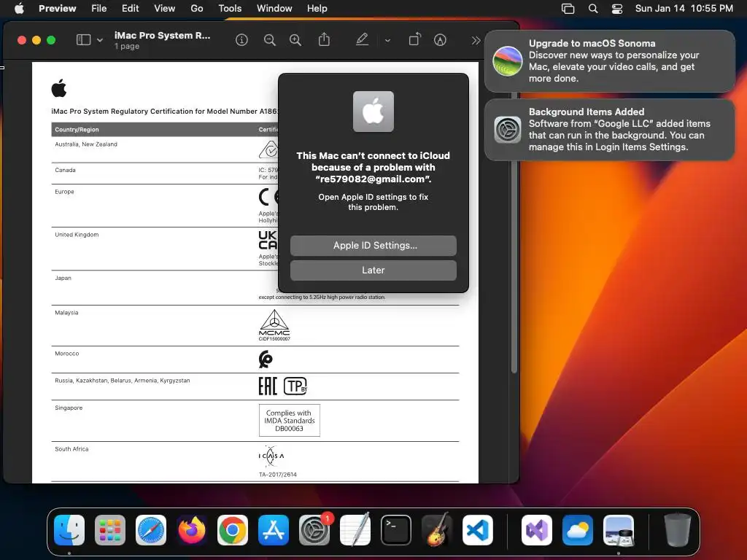The image size is (747, 560).
Task: Open System Settings with badge in Dock
Action: 314,530
